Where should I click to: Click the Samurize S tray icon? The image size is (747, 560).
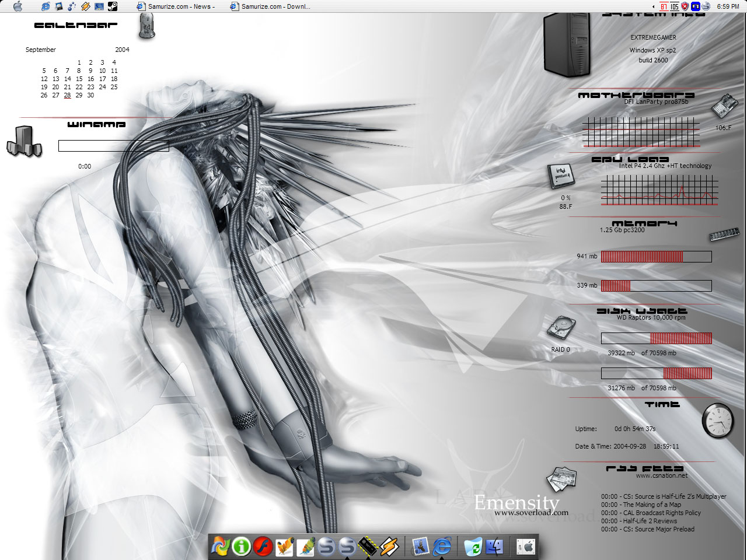(706, 6)
